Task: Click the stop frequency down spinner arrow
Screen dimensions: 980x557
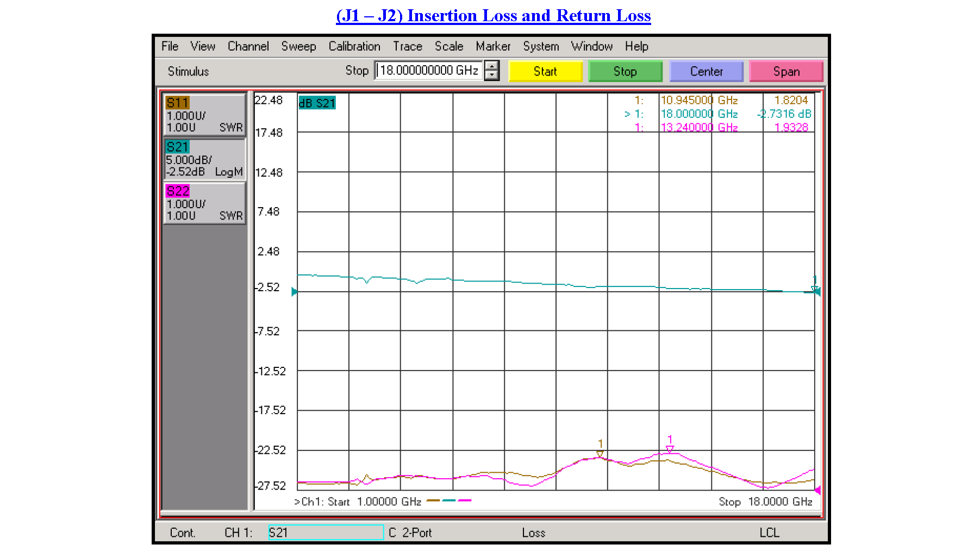Action: 491,76
